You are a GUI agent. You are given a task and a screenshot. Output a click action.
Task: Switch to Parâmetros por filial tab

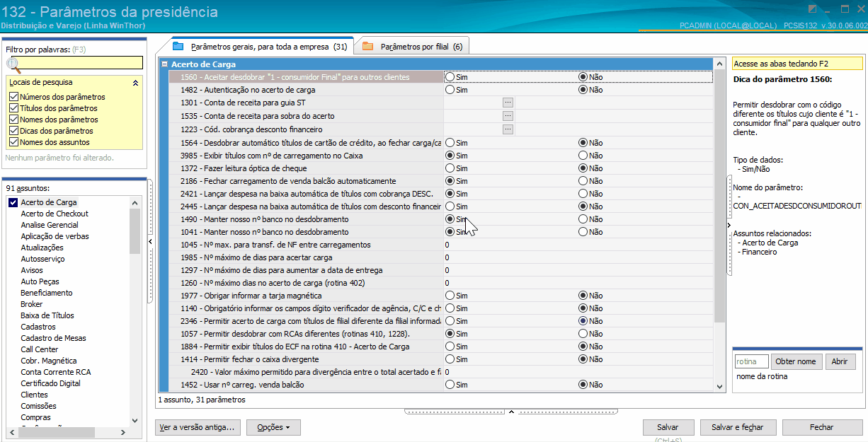pos(412,47)
